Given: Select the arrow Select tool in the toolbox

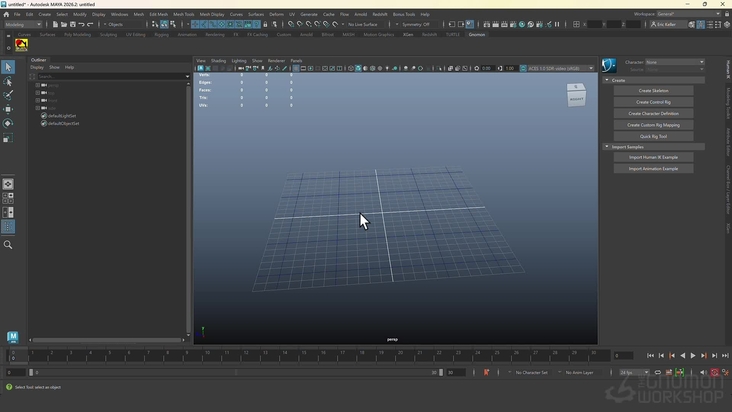Looking at the screenshot, I should [8, 67].
